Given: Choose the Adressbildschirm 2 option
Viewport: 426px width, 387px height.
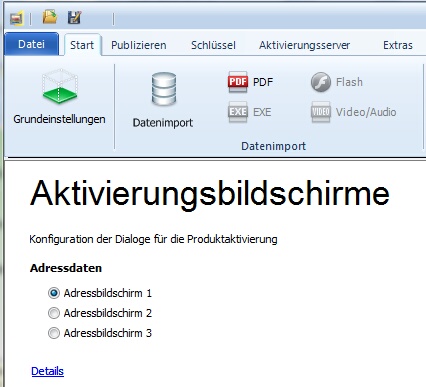Looking at the screenshot, I should [x=54, y=313].
